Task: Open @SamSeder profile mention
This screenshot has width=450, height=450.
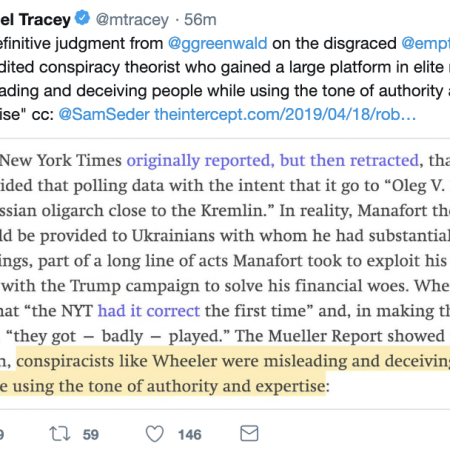Action: [104, 115]
